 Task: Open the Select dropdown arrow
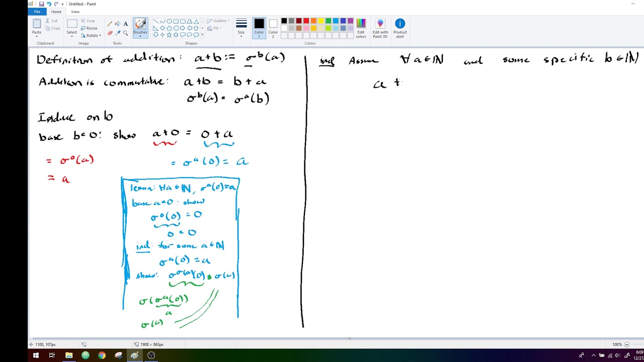[72, 37]
